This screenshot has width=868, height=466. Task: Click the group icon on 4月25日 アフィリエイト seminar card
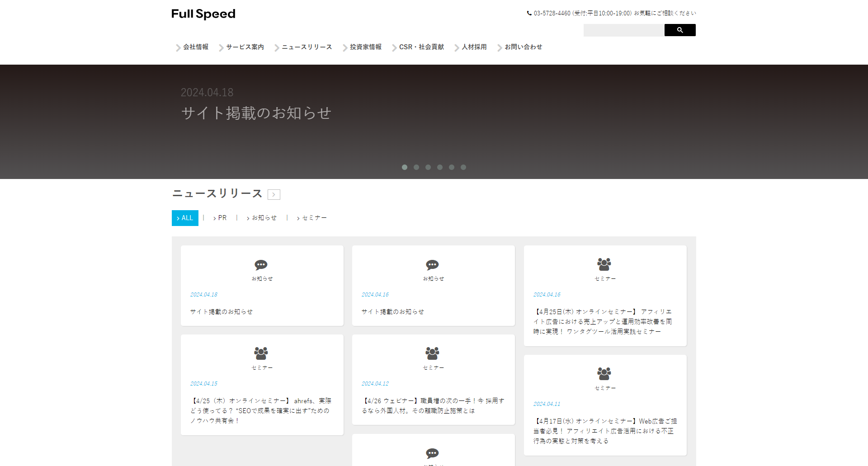tap(604, 264)
